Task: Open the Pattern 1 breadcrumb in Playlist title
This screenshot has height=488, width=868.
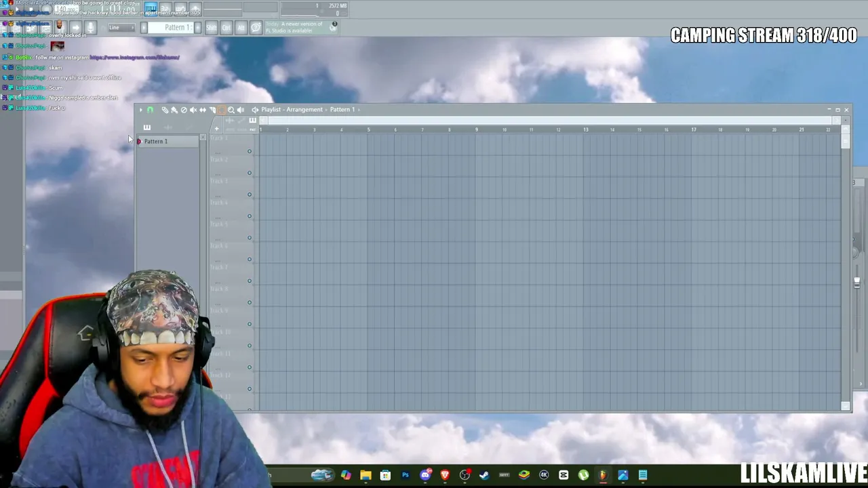Action: pyautogui.click(x=342, y=110)
